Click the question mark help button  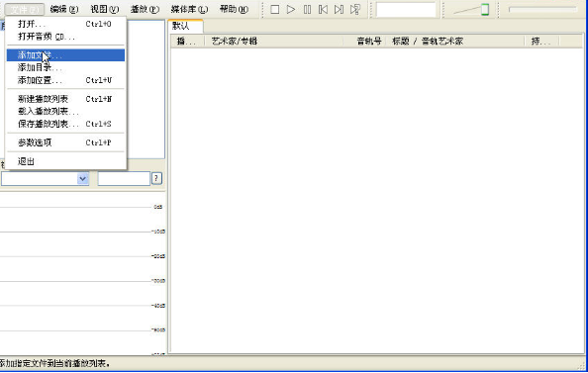click(156, 178)
